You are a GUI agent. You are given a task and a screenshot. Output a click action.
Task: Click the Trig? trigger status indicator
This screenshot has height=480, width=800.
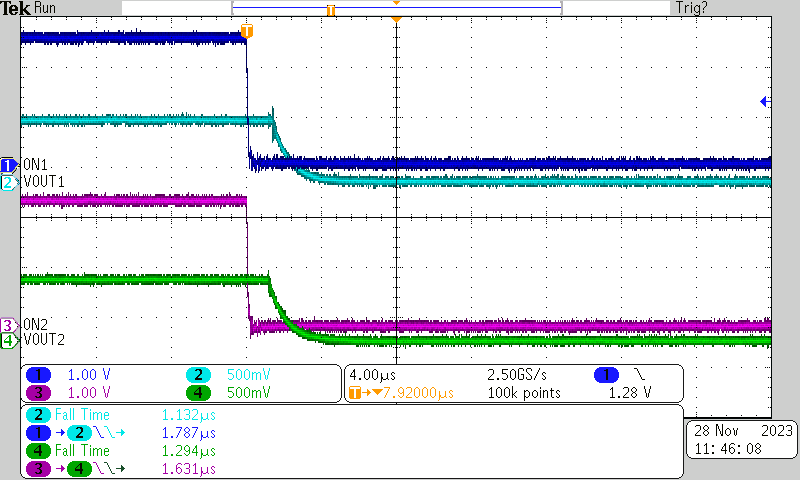(691, 8)
